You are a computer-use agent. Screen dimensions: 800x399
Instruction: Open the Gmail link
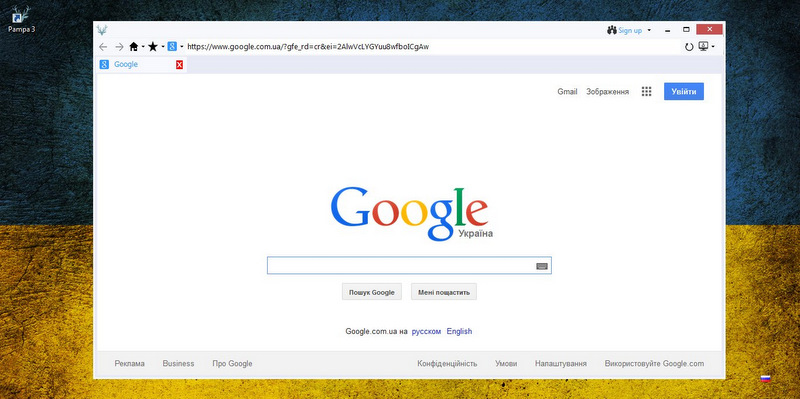(x=567, y=92)
